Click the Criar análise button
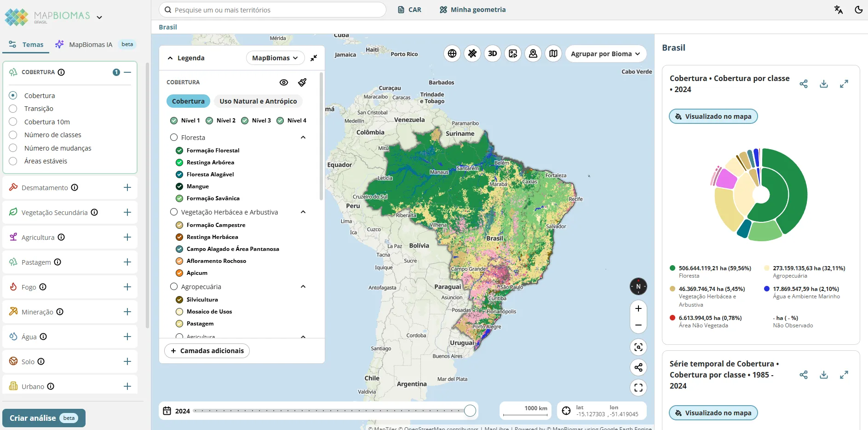 coord(44,418)
